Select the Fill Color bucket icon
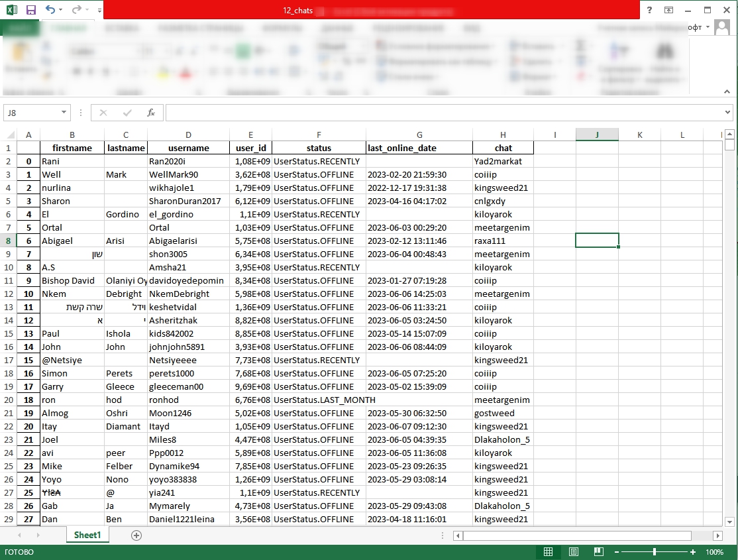The image size is (738, 560). pyautogui.click(x=162, y=72)
